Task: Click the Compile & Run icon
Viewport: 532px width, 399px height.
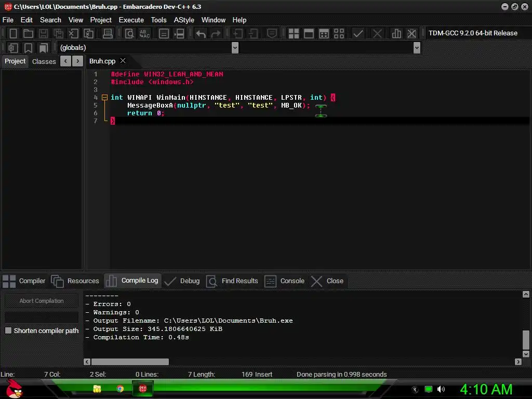Action: point(324,34)
